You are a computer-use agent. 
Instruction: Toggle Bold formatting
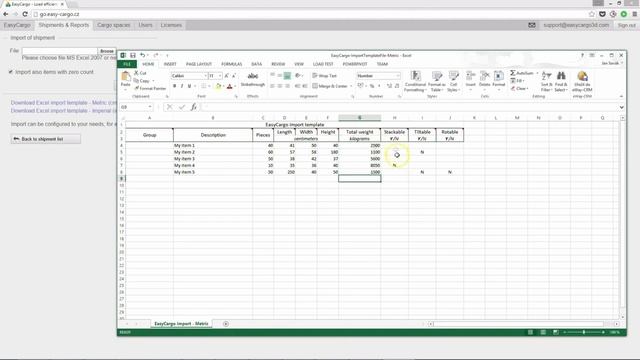[x=174, y=86]
